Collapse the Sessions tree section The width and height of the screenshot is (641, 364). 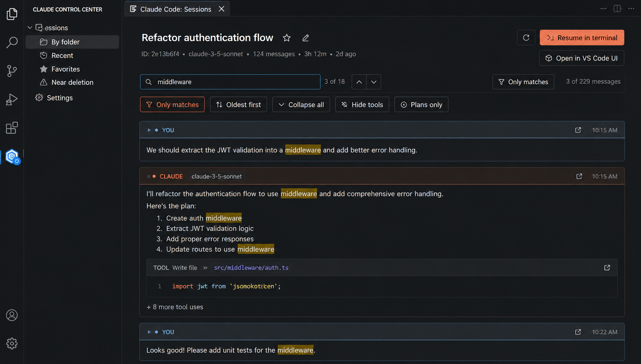[x=30, y=28]
